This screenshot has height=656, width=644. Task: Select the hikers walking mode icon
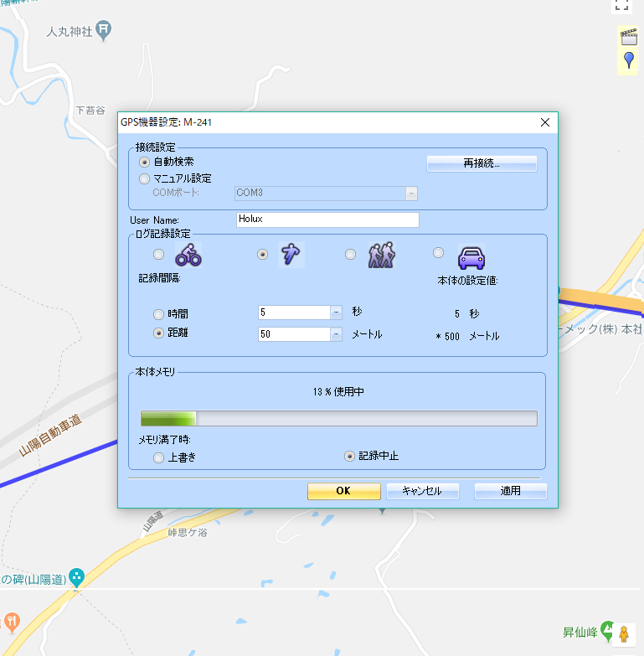(x=381, y=255)
